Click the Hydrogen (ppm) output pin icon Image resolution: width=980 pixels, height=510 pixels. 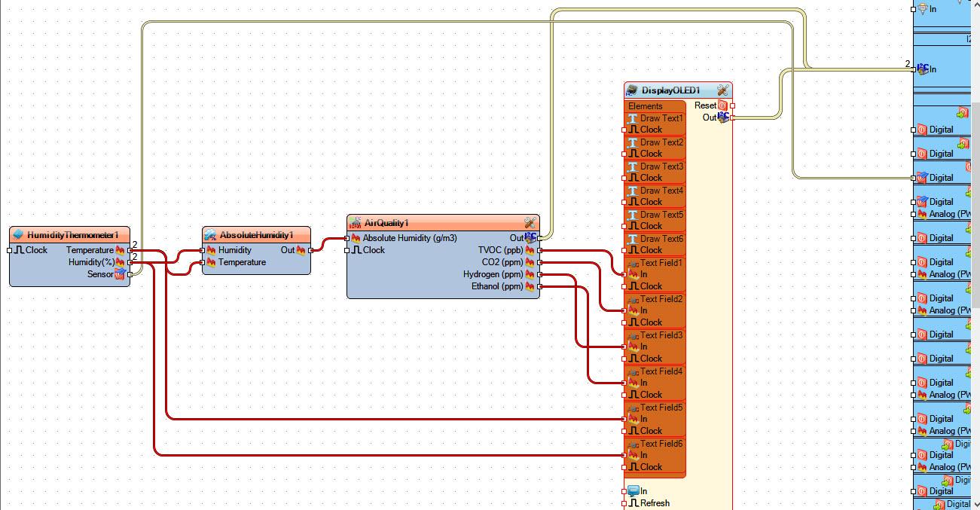530,274
